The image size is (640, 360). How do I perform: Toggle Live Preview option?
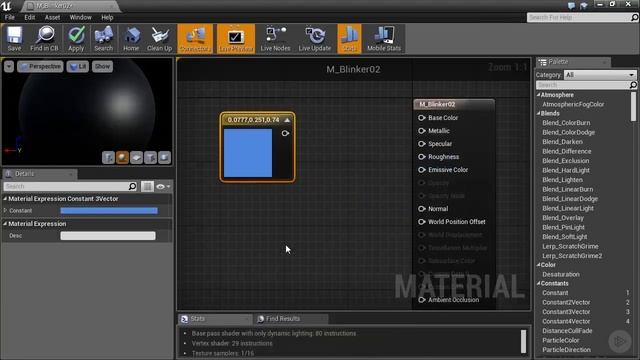(x=236, y=39)
